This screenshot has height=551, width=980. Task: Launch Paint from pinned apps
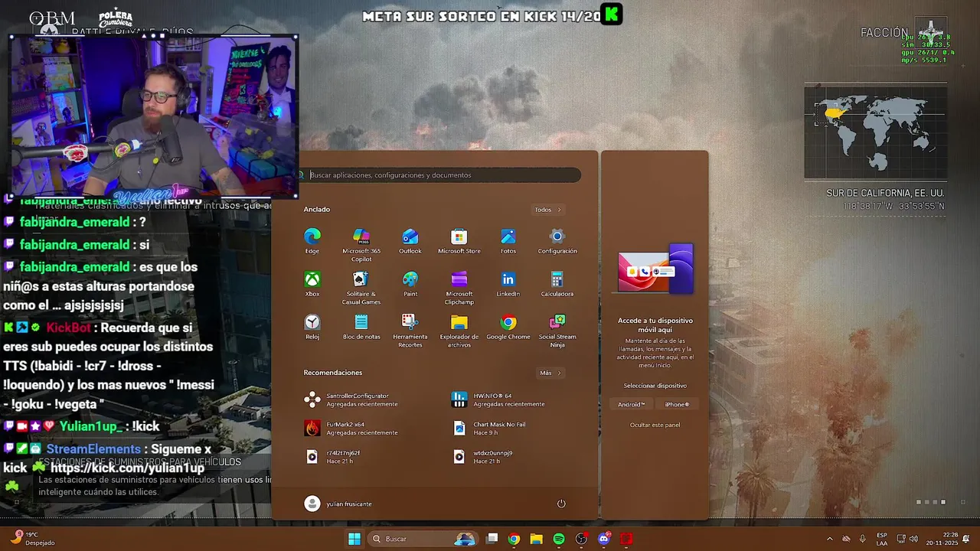(x=410, y=284)
